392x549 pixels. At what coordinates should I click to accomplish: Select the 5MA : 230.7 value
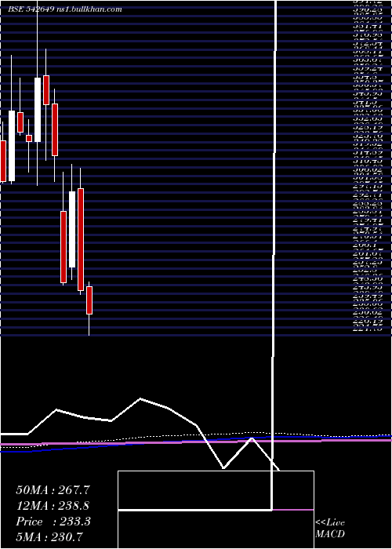49,536
